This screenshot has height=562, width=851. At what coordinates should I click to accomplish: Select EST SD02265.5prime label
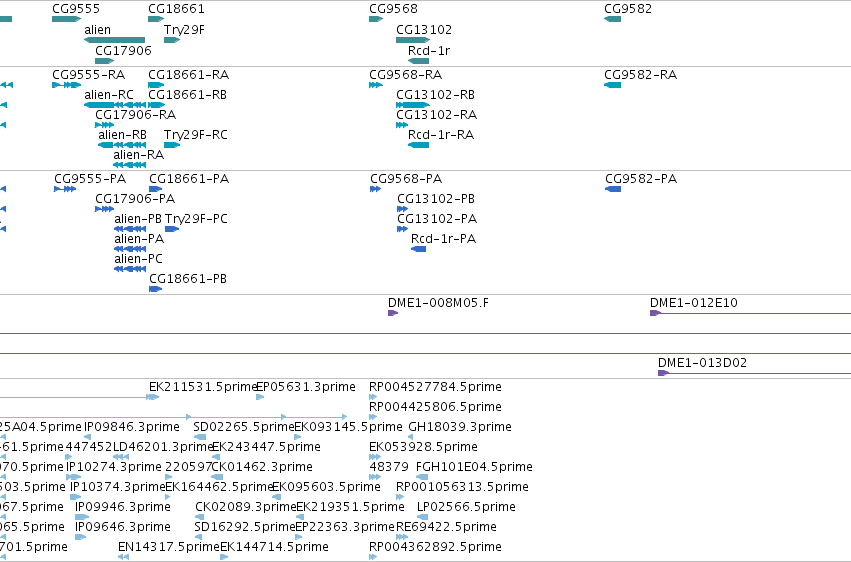point(244,427)
